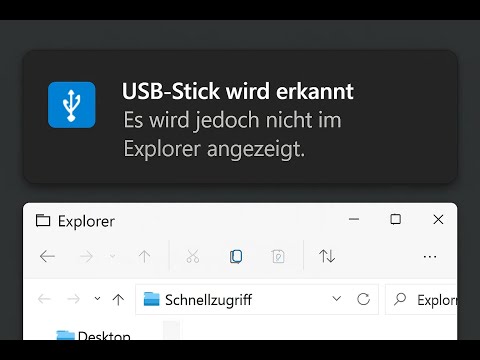Click the Explorer search field
The height and width of the screenshot is (360, 480).
coord(421,299)
